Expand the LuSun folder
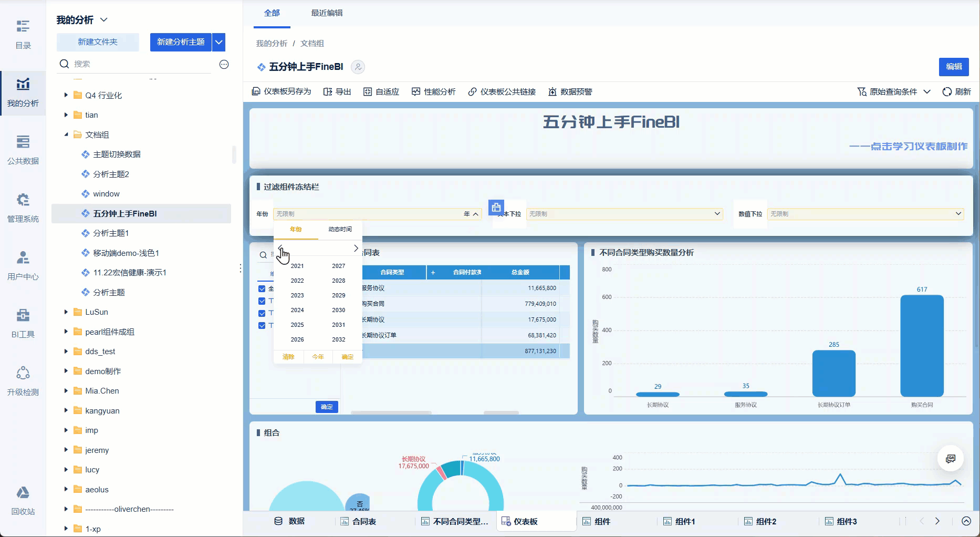The height and width of the screenshot is (537, 980). click(x=66, y=312)
